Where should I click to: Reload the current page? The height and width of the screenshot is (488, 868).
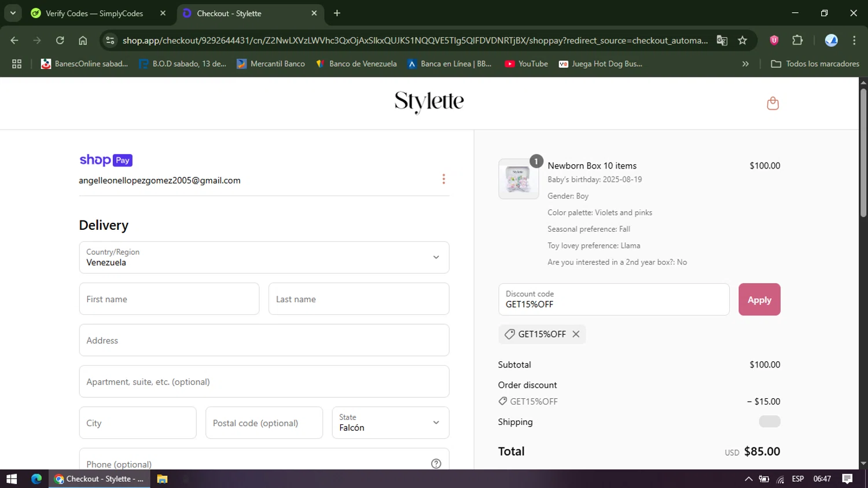pyautogui.click(x=60, y=41)
